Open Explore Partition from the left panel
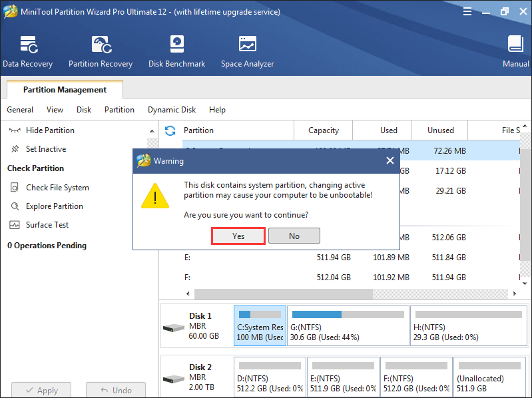This screenshot has height=398, width=532. 54,206
